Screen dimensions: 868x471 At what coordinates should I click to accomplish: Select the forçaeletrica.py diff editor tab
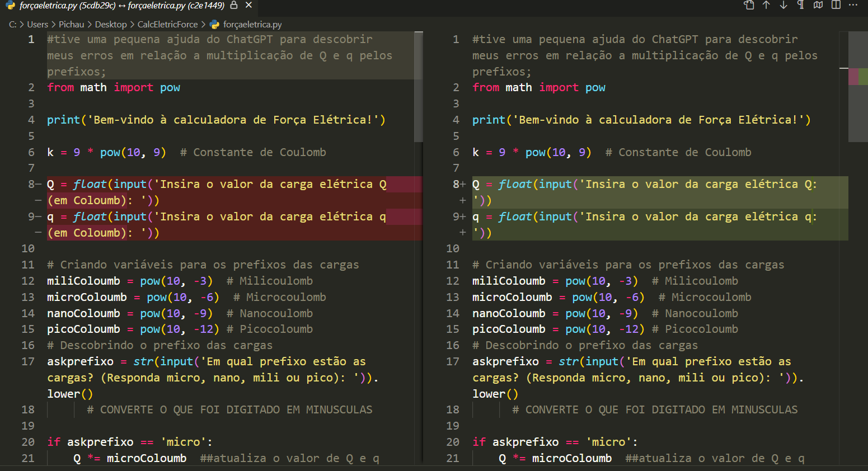click(x=121, y=6)
